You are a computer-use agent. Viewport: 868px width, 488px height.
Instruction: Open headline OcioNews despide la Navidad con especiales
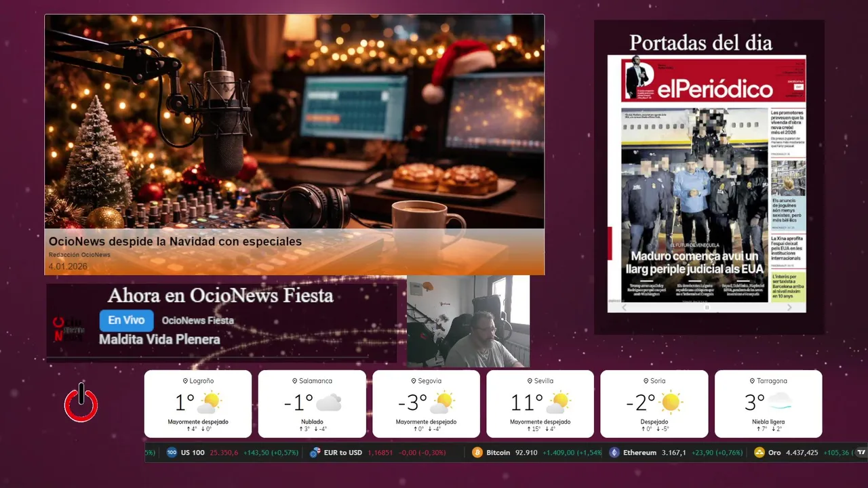point(175,241)
